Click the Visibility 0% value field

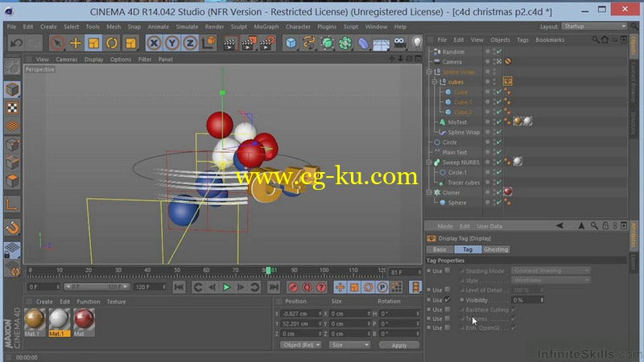pyautogui.click(x=527, y=300)
